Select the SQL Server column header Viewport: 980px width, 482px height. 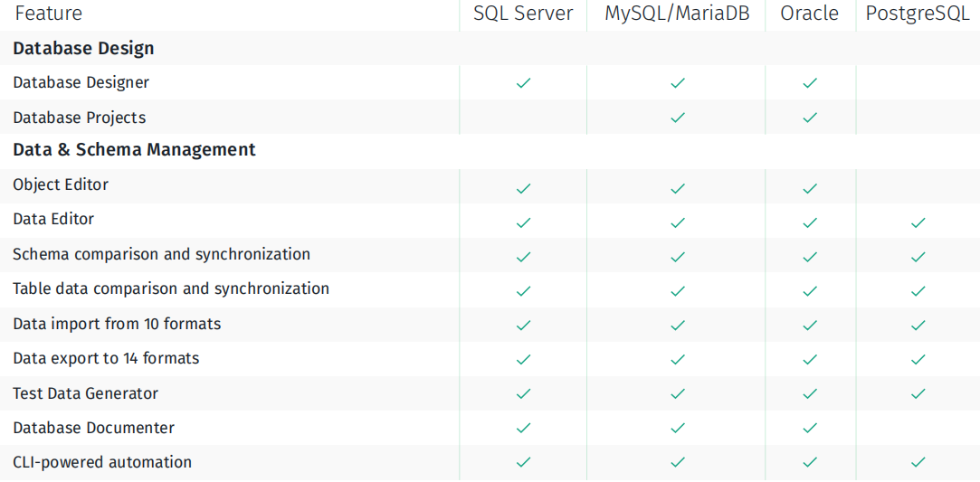[x=523, y=14]
